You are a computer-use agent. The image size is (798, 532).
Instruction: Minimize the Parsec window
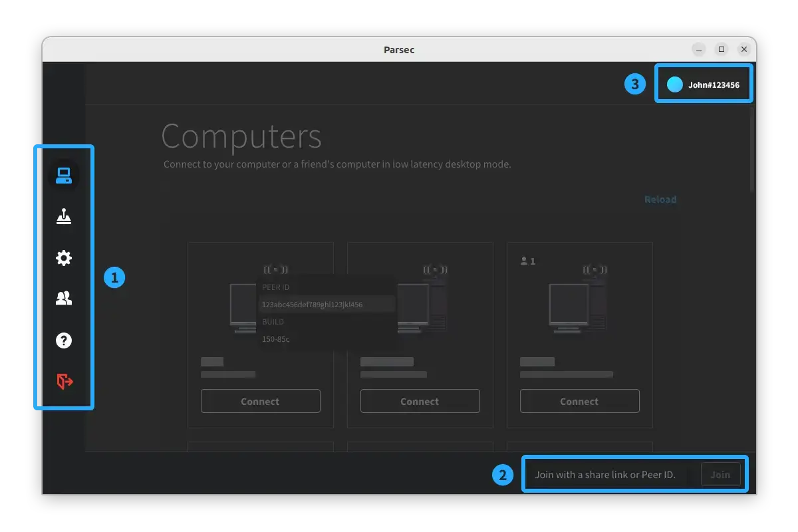(x=699, y=49)
